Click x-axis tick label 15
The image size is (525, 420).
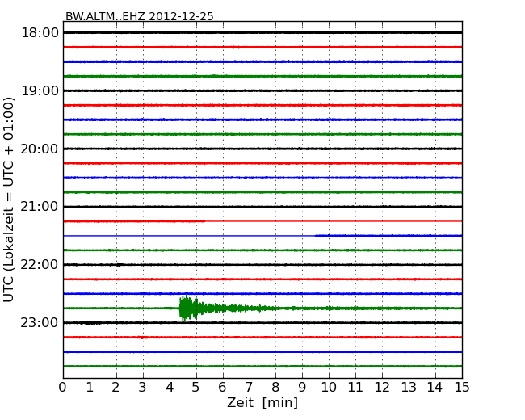point(462,387)
